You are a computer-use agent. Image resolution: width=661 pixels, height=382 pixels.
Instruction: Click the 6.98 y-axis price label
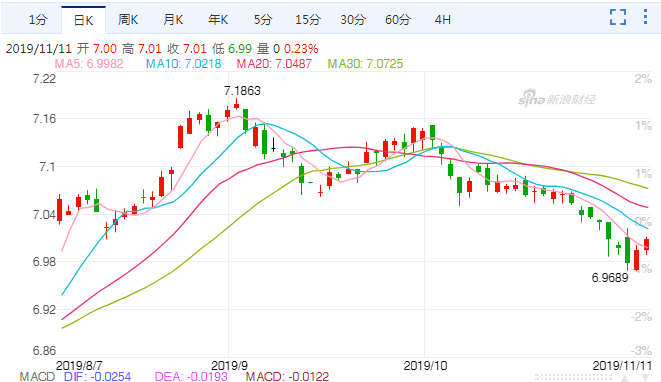44,261
